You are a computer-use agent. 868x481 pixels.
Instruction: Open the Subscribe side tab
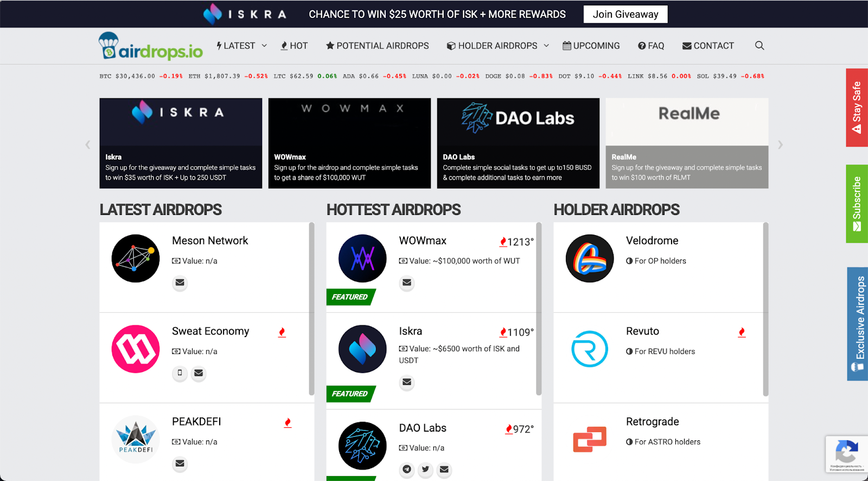[857, 204]
